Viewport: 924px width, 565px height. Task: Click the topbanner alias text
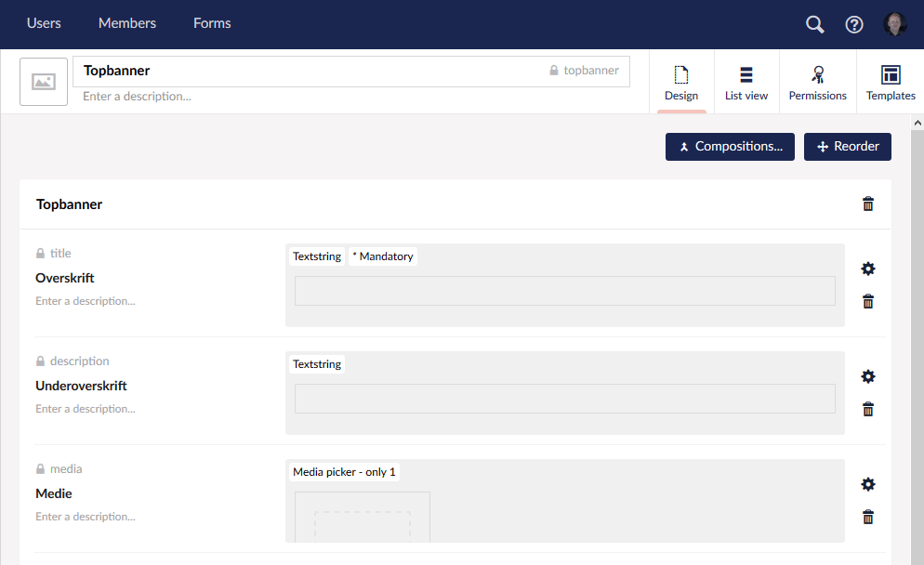click(x=591, y=70)
